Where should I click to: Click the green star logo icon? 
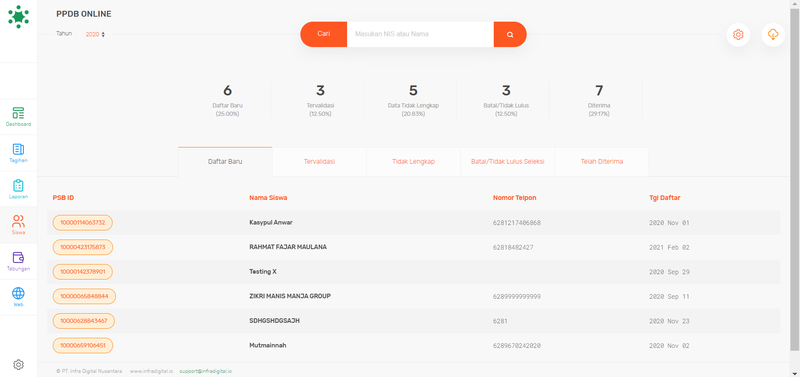point(18,17)
